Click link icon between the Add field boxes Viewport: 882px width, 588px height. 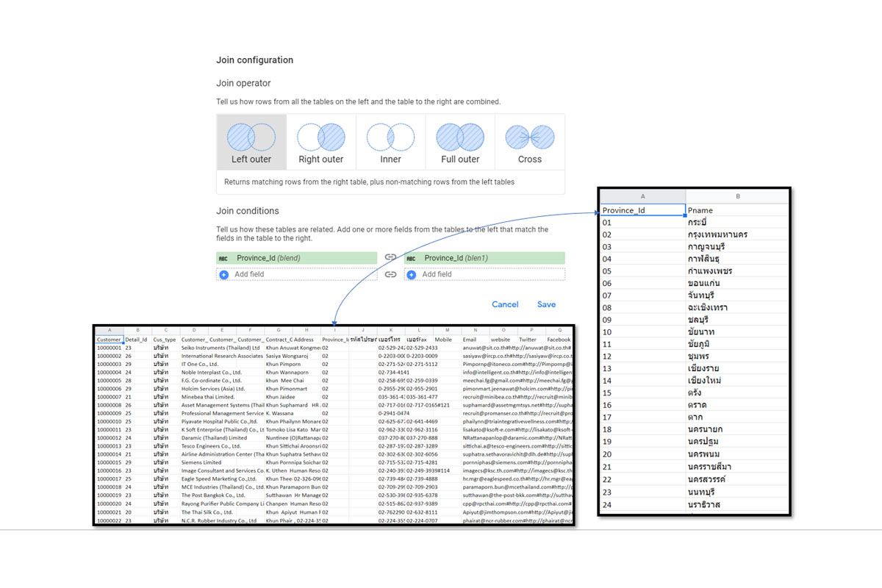390,274
